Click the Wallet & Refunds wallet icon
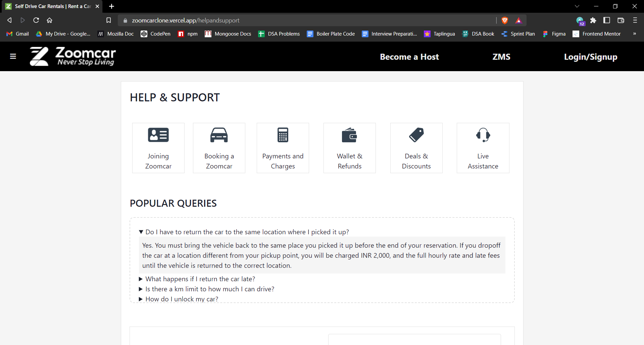This screenshot has height=345, width=644. 349,135
